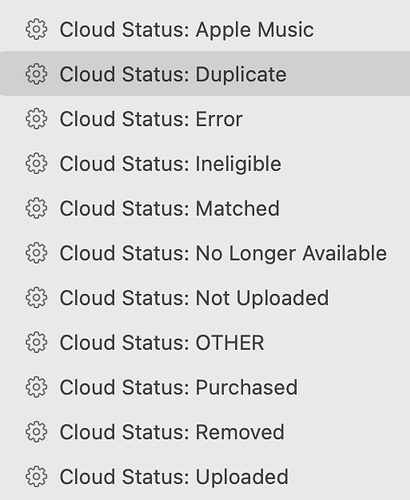The width and height of the screenshot is (410, 500).
Task: Open the Cloud Status: Ineligible playlist
Action: (205, 163)
